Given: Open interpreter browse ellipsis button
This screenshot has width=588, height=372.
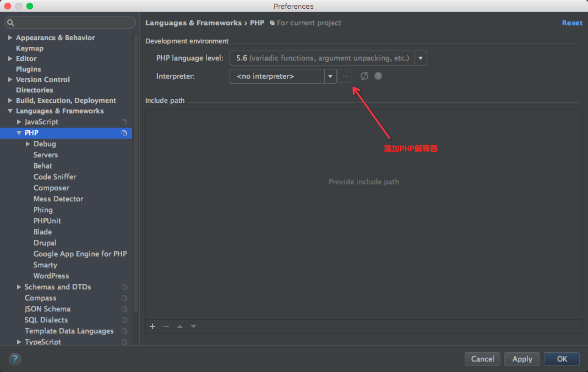Looking at the screenshot, I should pos(345,76).
